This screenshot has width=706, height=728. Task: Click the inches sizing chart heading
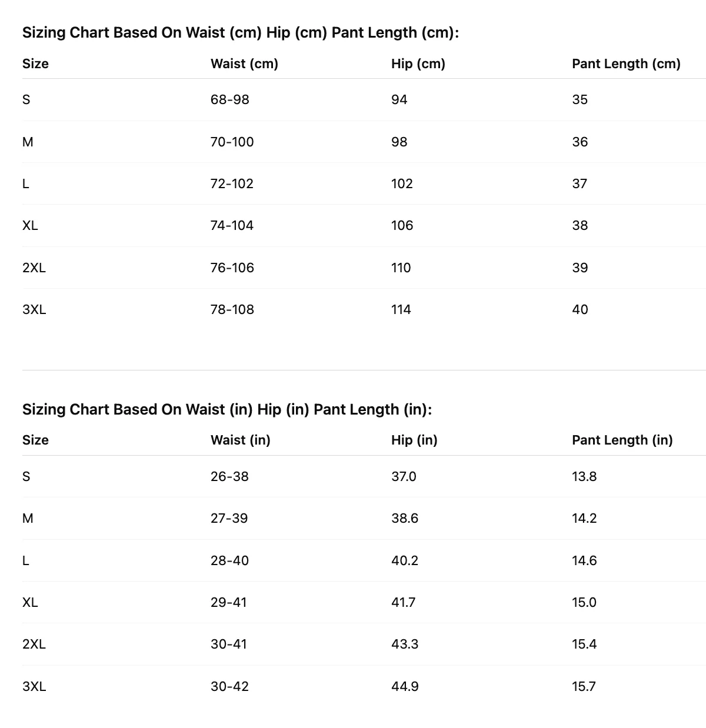click(227, 409)
